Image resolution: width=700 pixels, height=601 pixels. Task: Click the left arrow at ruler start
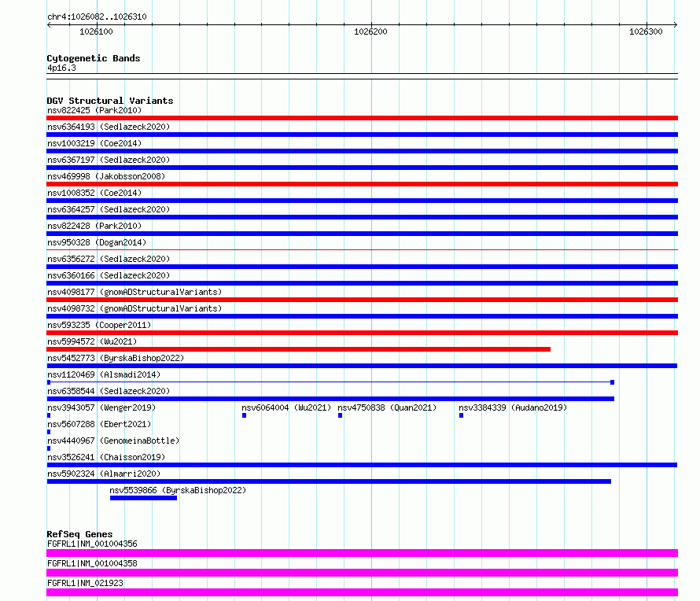49,25
